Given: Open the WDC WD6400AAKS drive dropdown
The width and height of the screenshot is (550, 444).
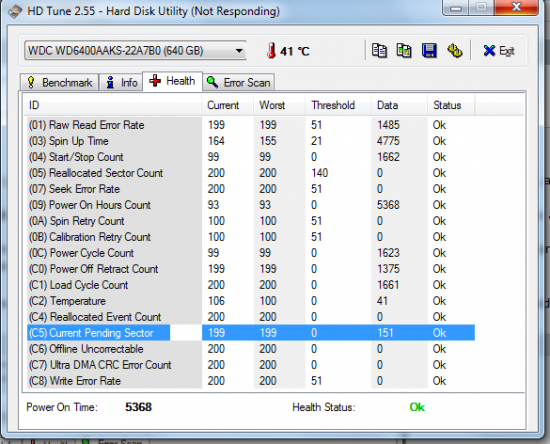Looking at the screenshot, I should coord(135,51).
